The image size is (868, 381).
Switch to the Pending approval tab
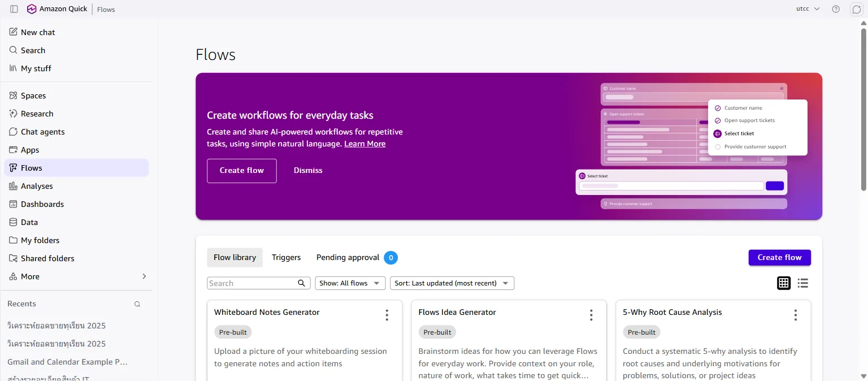(x=348, y=257)
